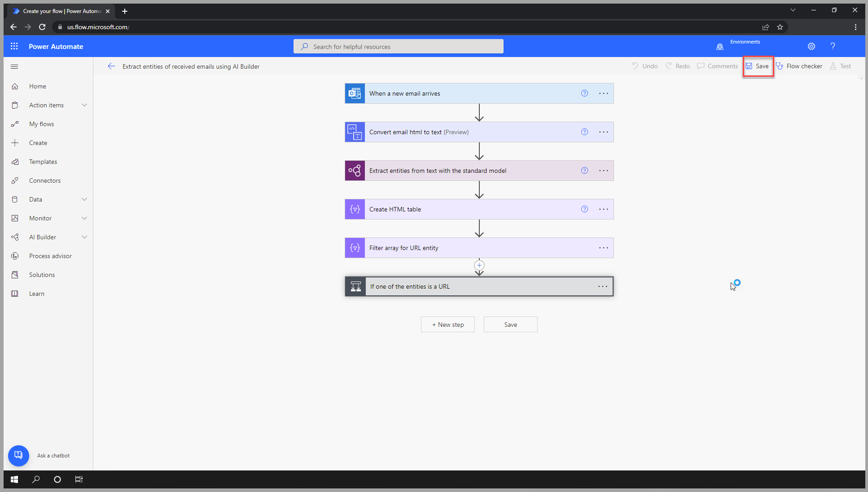Navigate back using the arrow beside the flow title
This screenshot has width=868, height=492.
(111, 66)
